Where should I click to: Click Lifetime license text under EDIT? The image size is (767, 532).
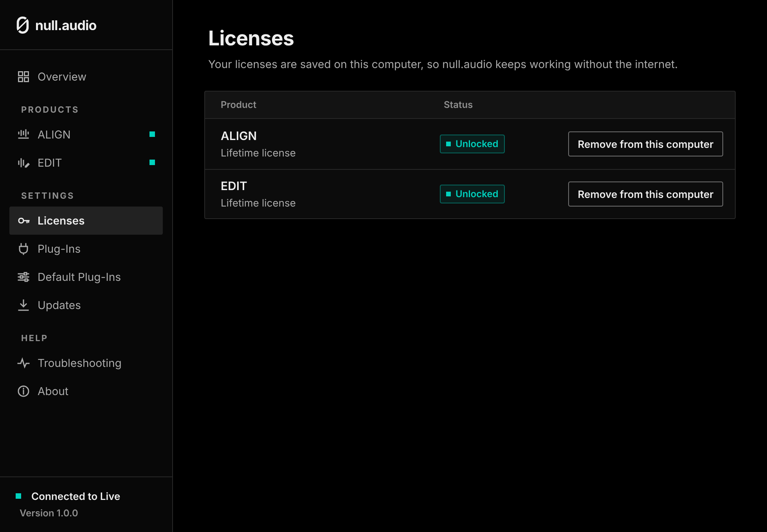click(258, 203)
